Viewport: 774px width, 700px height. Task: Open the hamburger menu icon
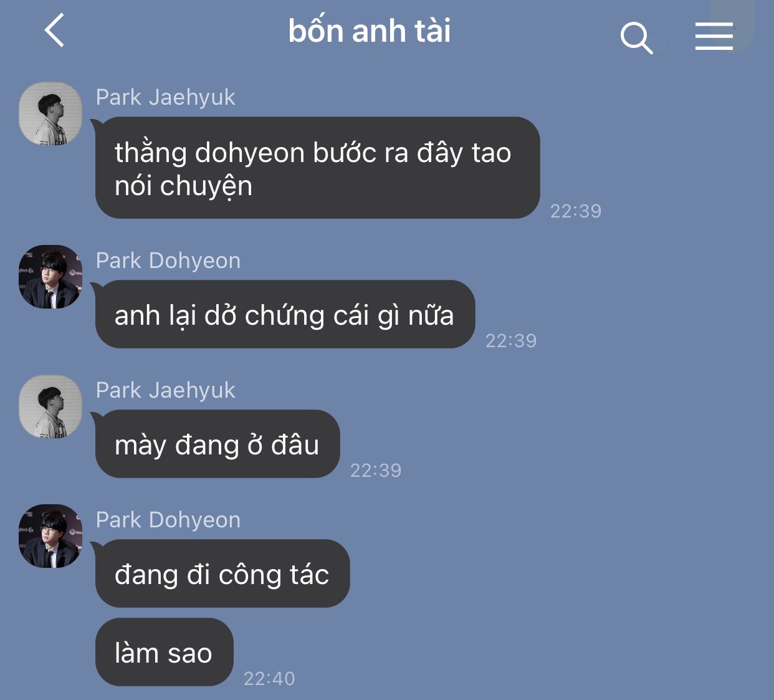714,36
